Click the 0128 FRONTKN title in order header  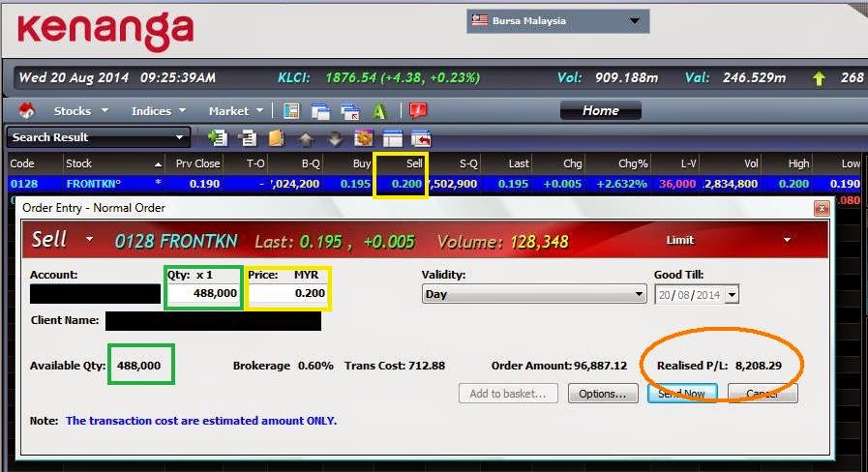coord(176,241)
